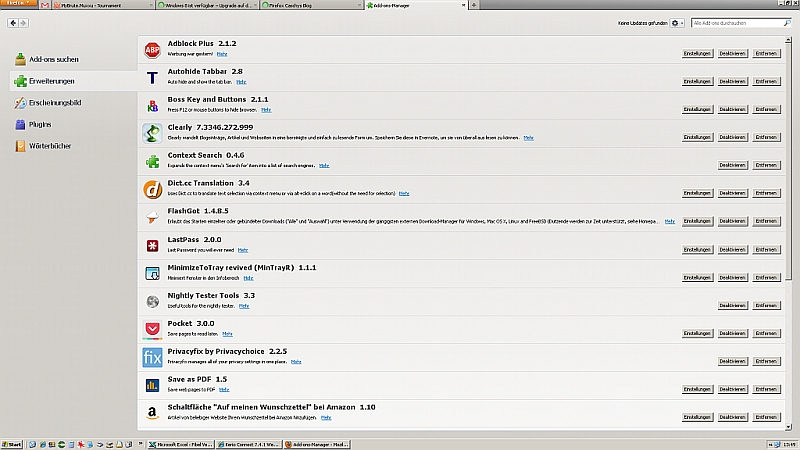This screenshot has height=450, width=800.
Task: Open the gear tools dropdown for add-ons
Action: coord(677,22)
